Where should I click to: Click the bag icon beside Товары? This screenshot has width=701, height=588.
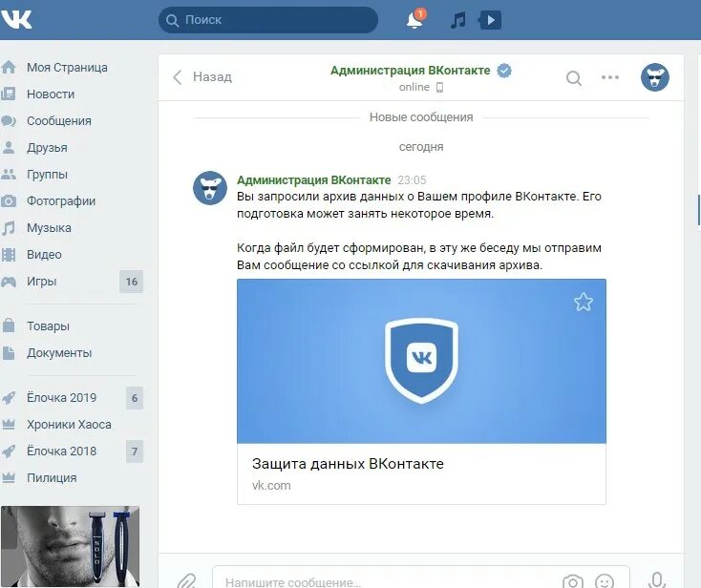pos(9,325)
